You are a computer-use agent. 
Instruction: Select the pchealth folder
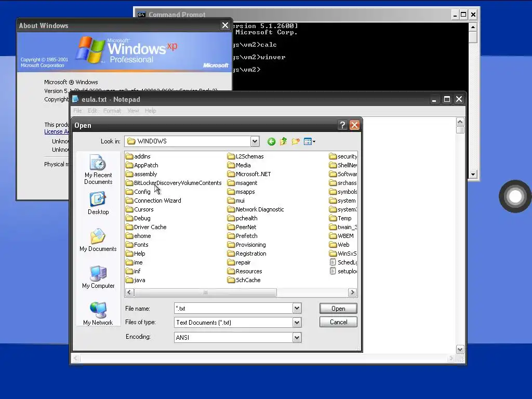(243, 218)
